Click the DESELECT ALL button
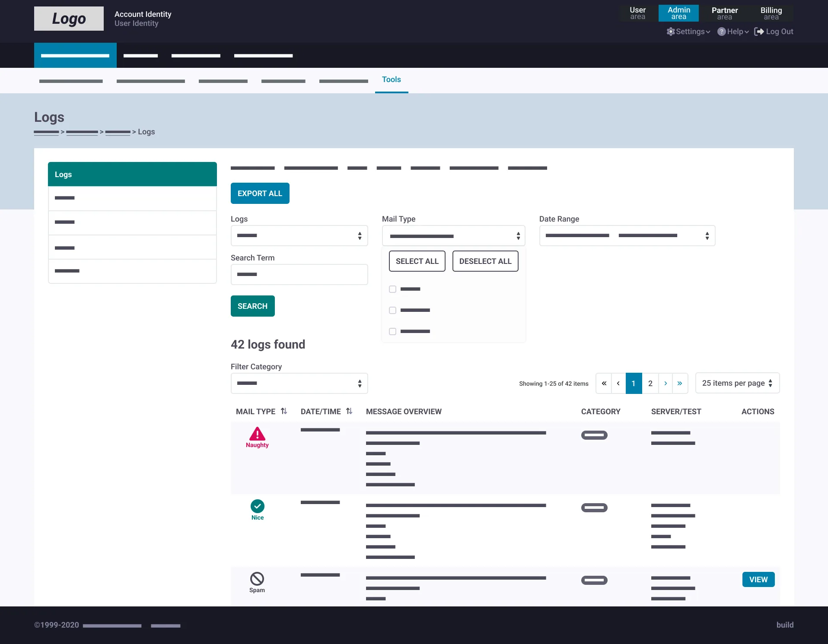828x644 pixels. 485,261
